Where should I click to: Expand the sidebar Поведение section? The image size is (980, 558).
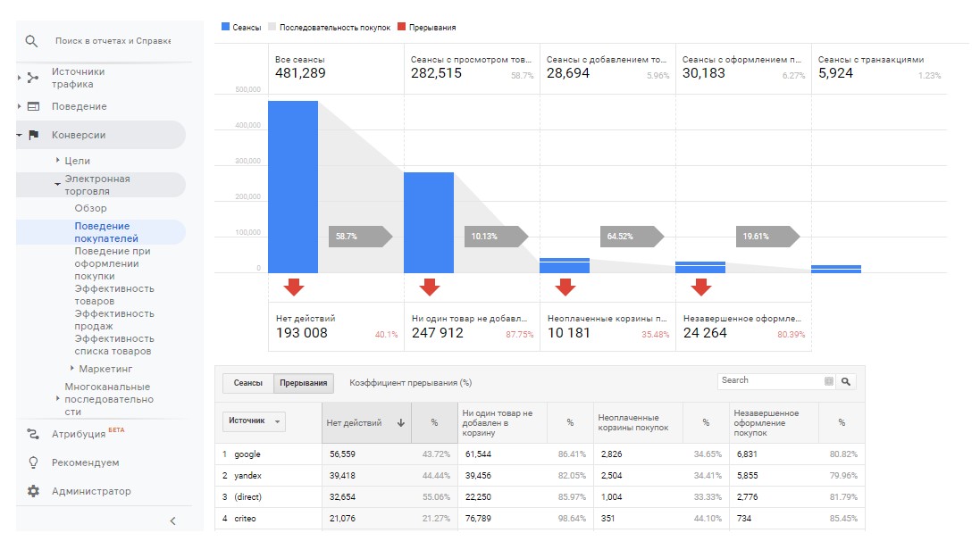pos(20,106)
